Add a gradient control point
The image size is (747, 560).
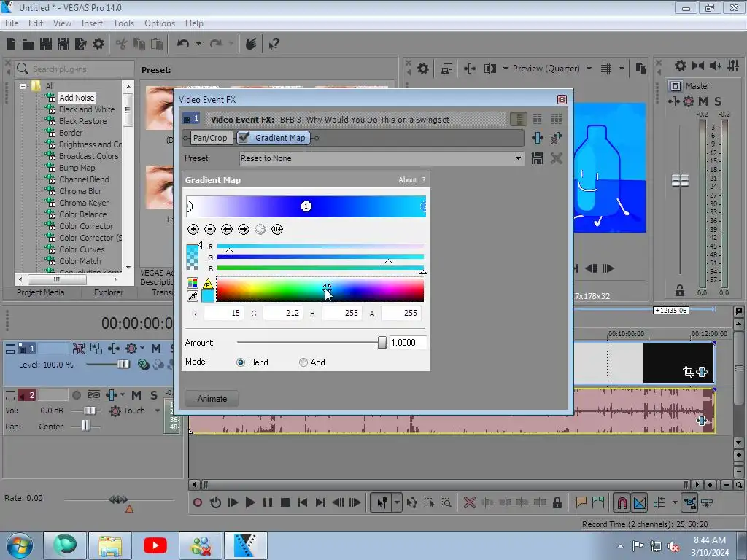pos(193,230)
